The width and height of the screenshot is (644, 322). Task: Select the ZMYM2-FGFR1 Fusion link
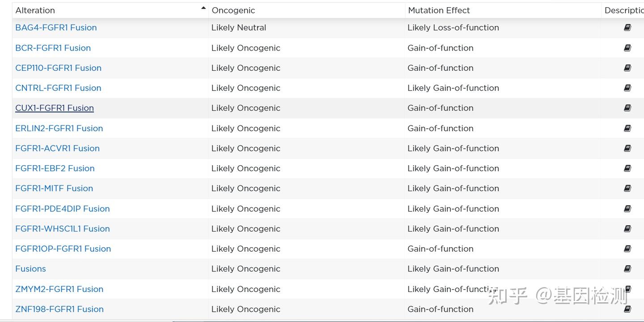click(59, 289)
